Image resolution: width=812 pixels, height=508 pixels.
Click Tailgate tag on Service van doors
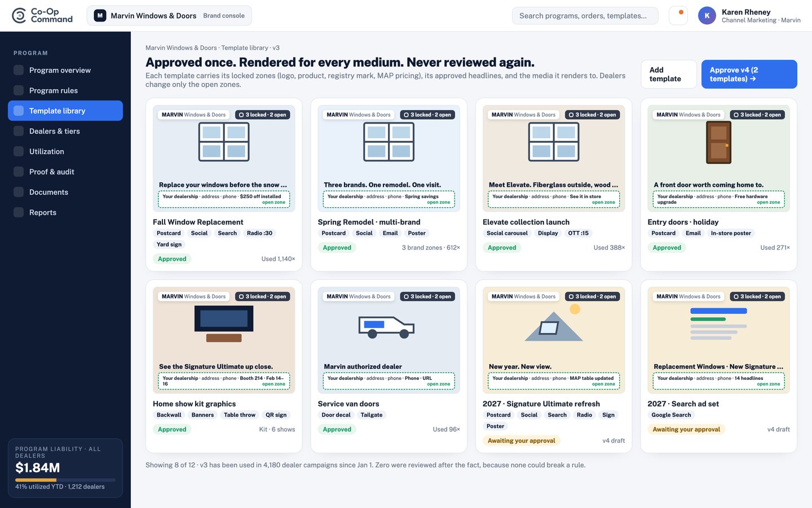[x=372, y=415]
